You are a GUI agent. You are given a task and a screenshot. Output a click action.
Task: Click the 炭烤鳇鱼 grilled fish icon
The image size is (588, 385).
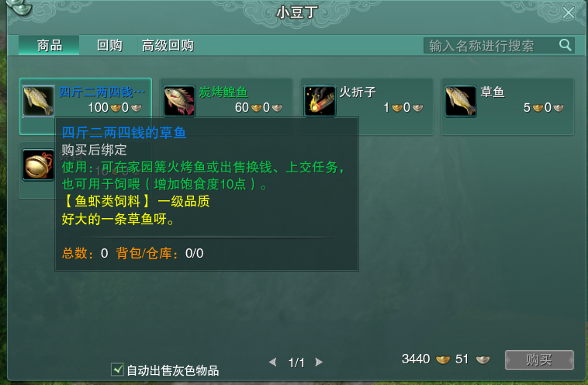[179, 101]
